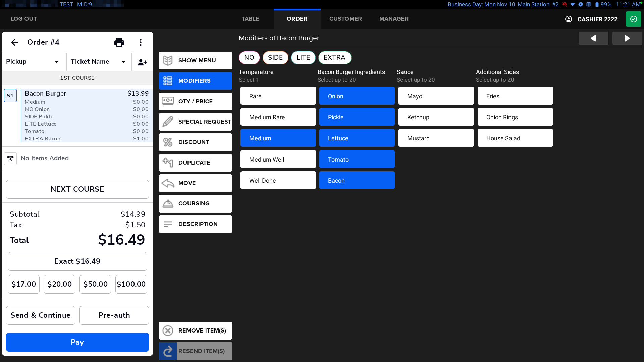The height and width of the screenshot is (362, 644).
Task: Select the NO modifier prefix pill
Action: point(249,58)
